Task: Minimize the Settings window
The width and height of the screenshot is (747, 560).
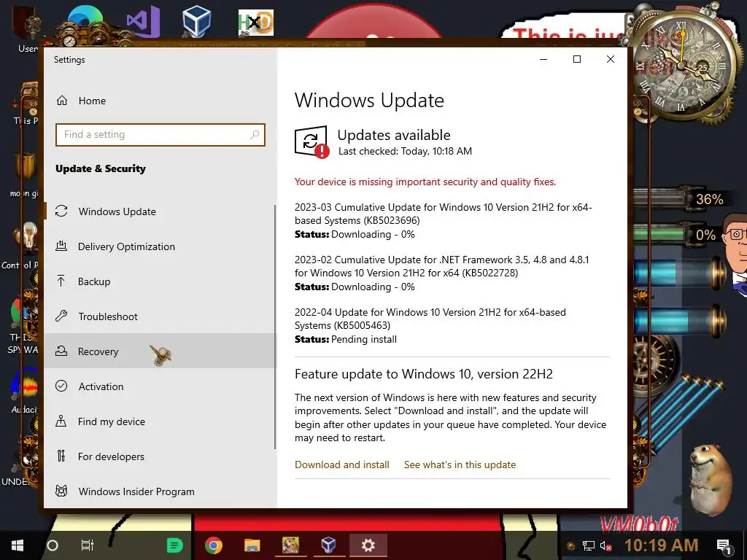Action: click(543, 59)
